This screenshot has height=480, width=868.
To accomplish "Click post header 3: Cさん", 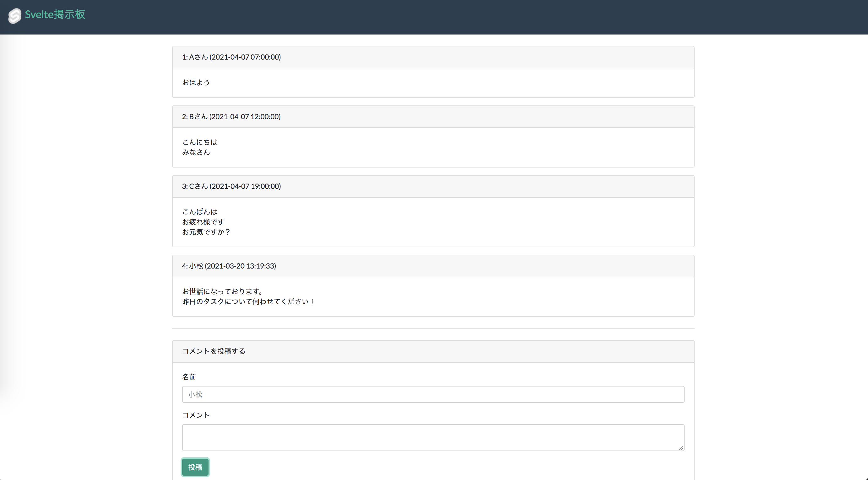I will (x=231, y=186).
